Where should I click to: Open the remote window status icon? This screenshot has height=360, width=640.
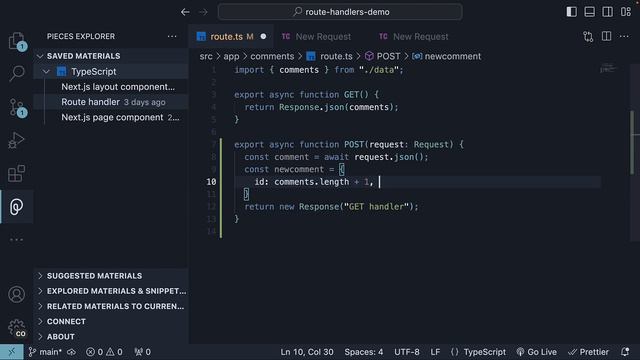coord(11,352)
